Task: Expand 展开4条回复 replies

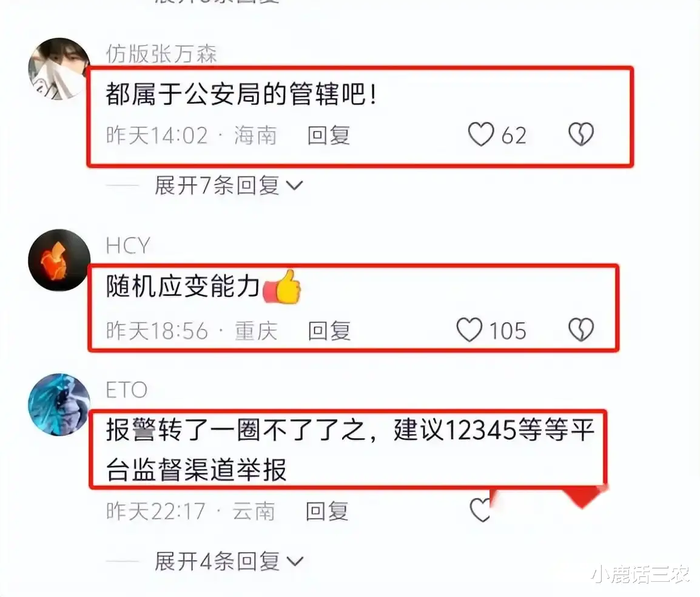Action: click(217, 561)
